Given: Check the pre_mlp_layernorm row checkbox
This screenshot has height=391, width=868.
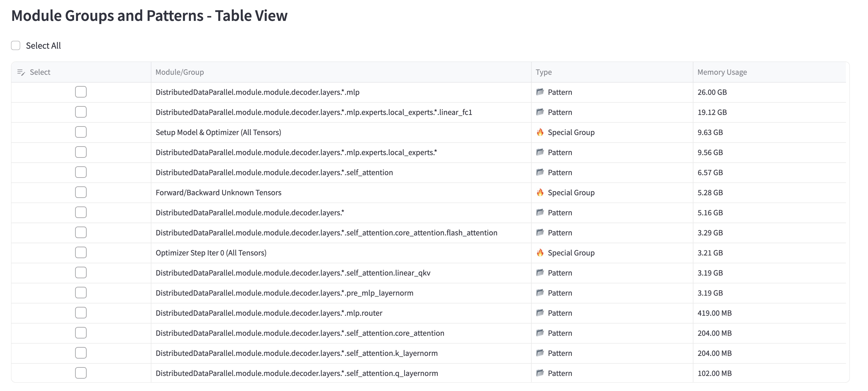Looking at the screenshot, I should coord(81,293).
